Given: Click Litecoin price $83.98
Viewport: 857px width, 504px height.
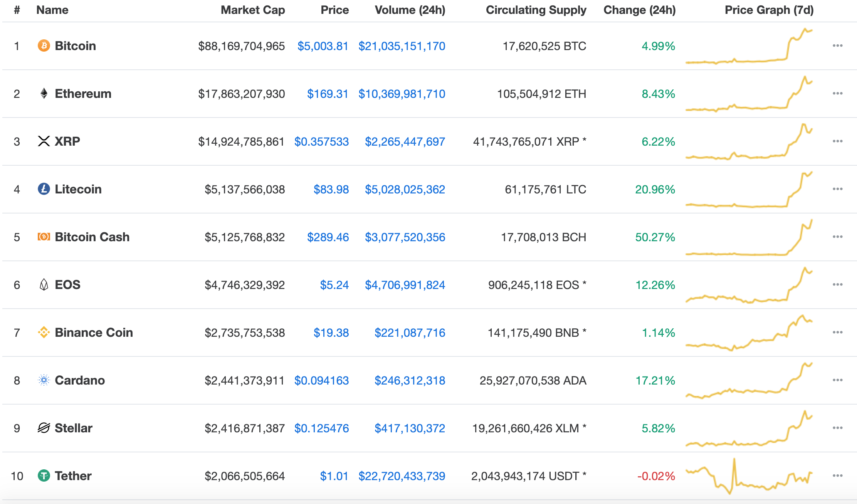Looking at the screenshot, I should pyautogui.click(x=331, y=190).
